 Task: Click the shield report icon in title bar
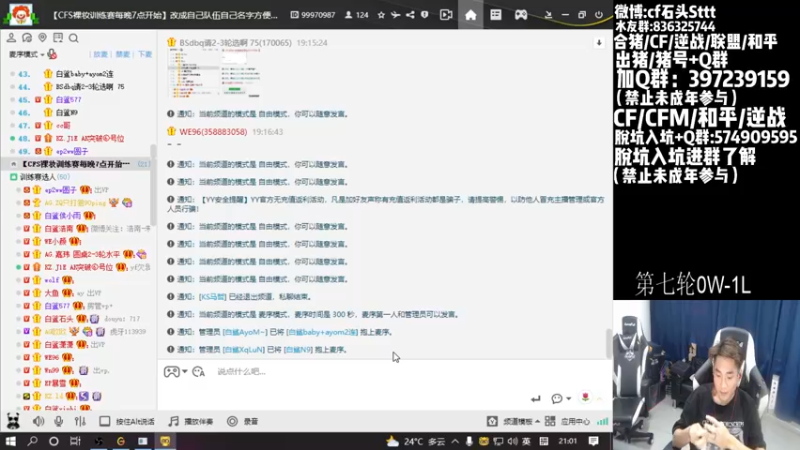(424, 15)
